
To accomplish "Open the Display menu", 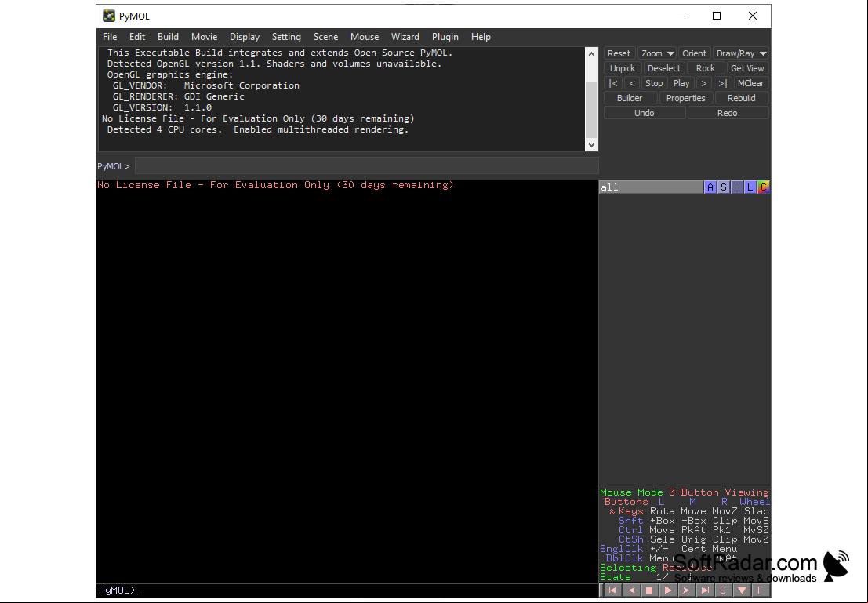I will point(245,37).
